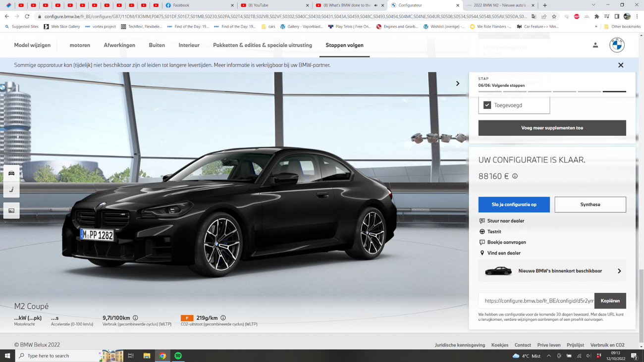Switch to interior seat view icon
The image size is (644, 362).
(x=11, y=190)
